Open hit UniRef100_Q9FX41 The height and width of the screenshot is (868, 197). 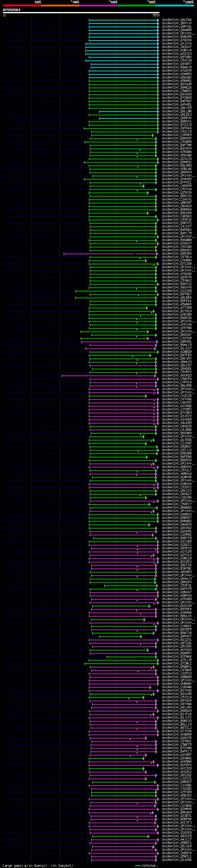(177, 26)
